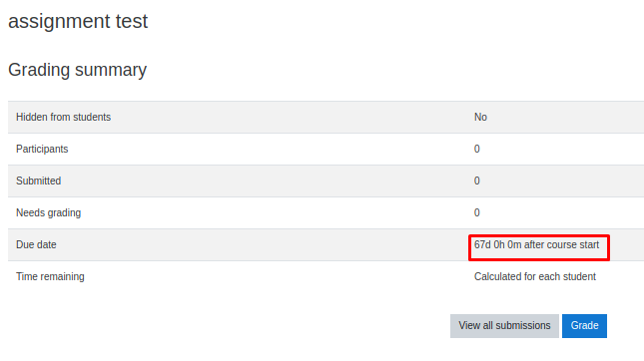The width and height of the screenshot is (644, 361).
Task: Click the 'Grading summary' heading
Action: coord(77,70)
